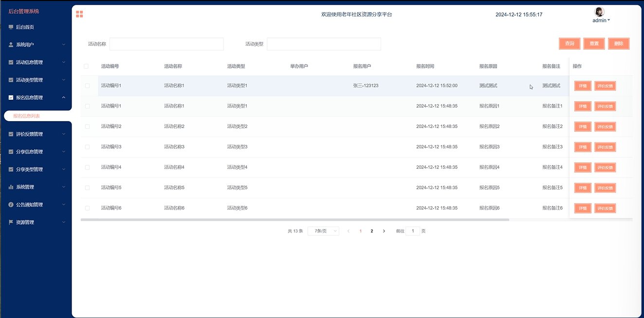Viewport: 644px width, 318px height.
Task: Click the cell 2024-12-12 15:52:00
Action: pyautogui.click(x=437, y=86)
